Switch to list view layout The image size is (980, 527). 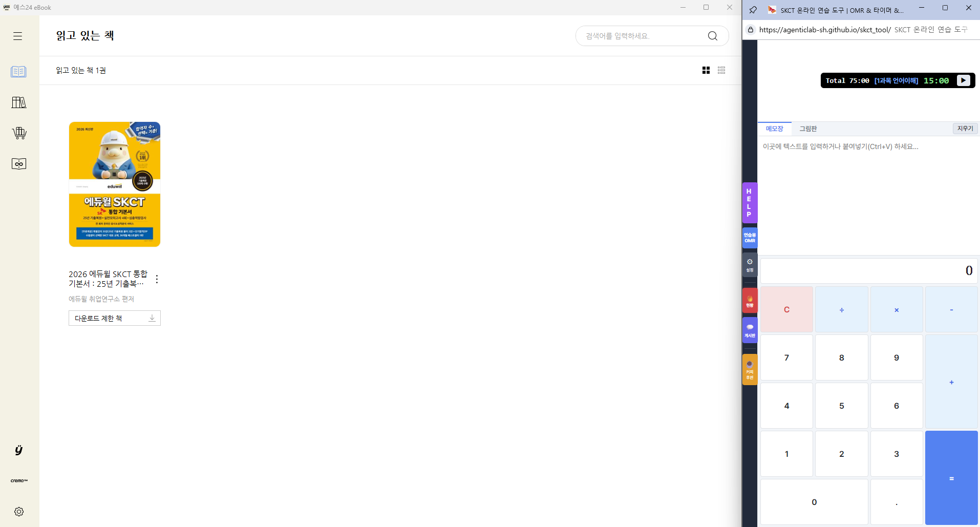721,70
